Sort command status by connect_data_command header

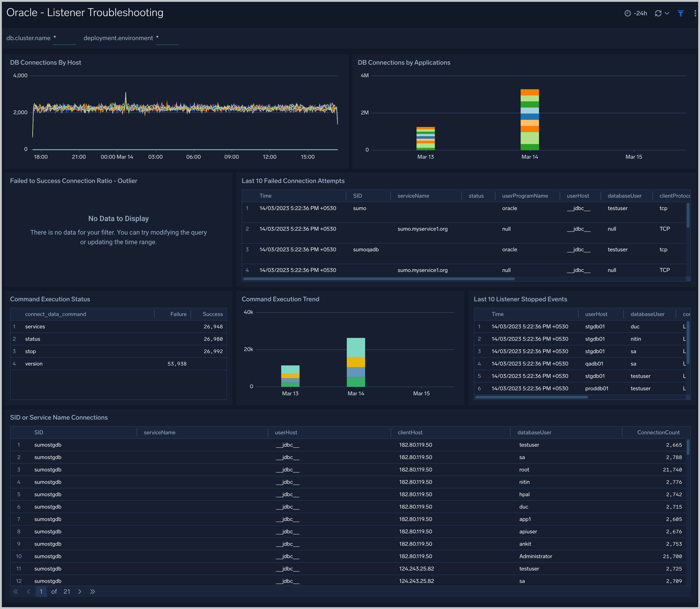(x=56, y=314)
